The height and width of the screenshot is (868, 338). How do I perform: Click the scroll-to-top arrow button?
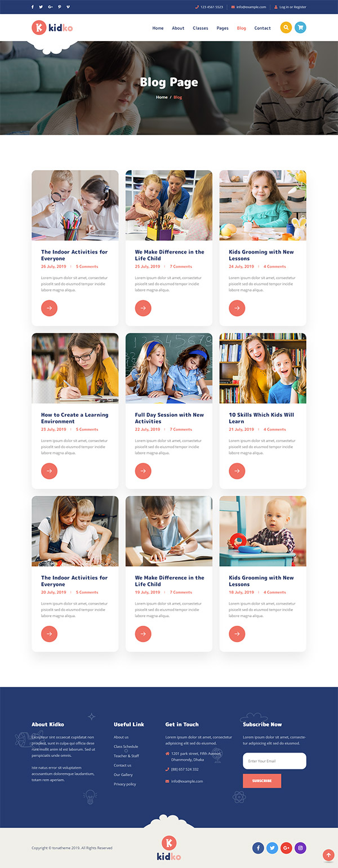pos(328,855)
